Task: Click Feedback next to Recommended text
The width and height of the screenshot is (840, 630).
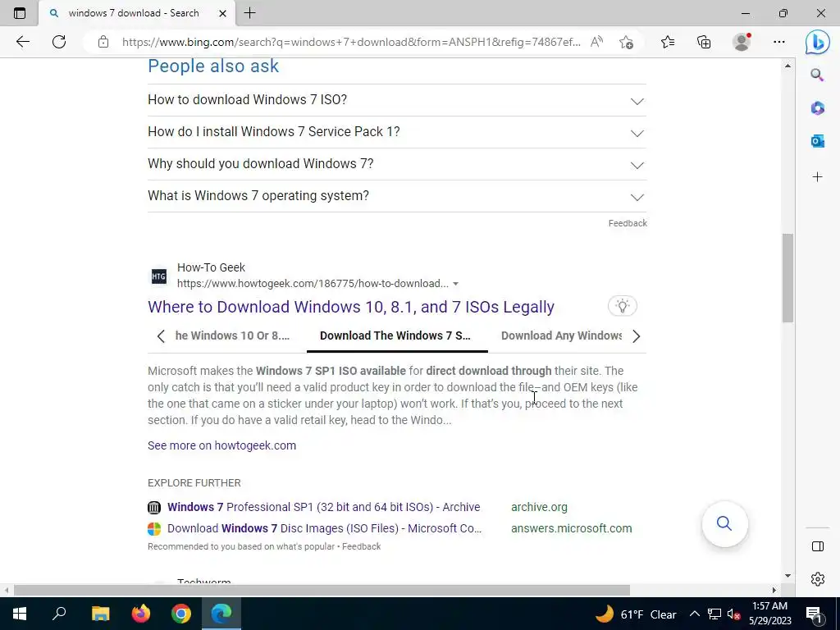Action: click(361, 546)
